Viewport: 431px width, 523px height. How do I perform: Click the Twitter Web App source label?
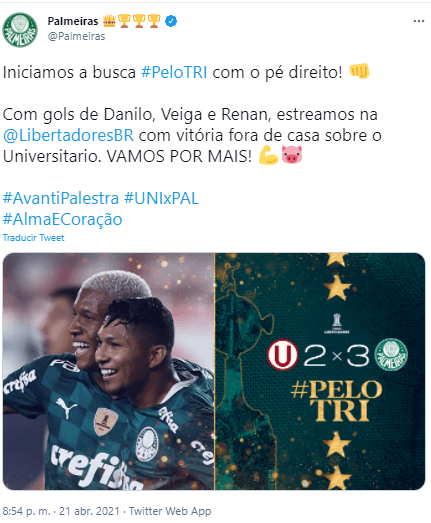coord(170,511)
